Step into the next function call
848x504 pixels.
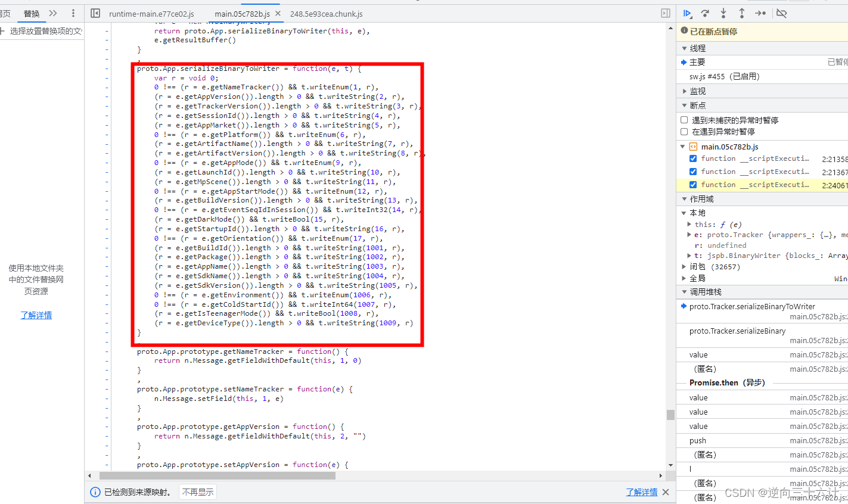coord(723,13)
